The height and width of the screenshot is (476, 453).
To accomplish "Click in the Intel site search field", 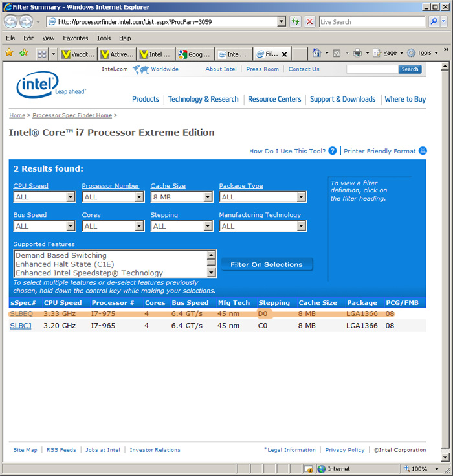I will [x=372, y=69].
